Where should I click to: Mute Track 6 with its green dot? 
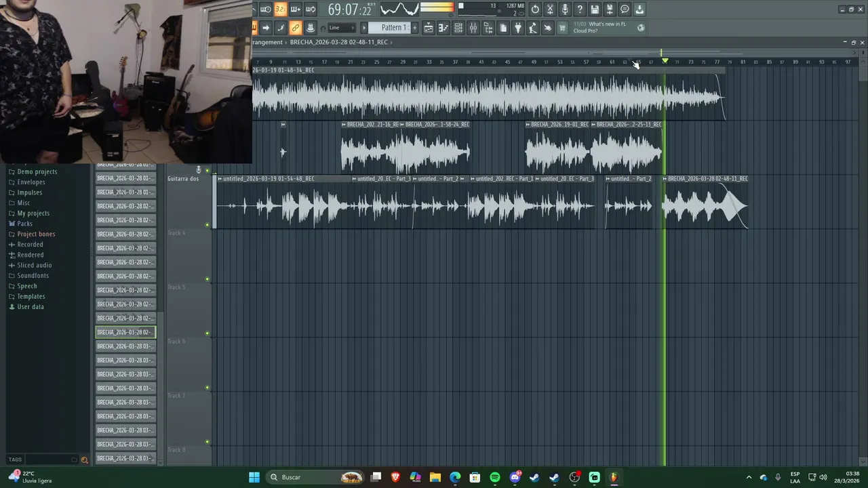tap(208, 388)
